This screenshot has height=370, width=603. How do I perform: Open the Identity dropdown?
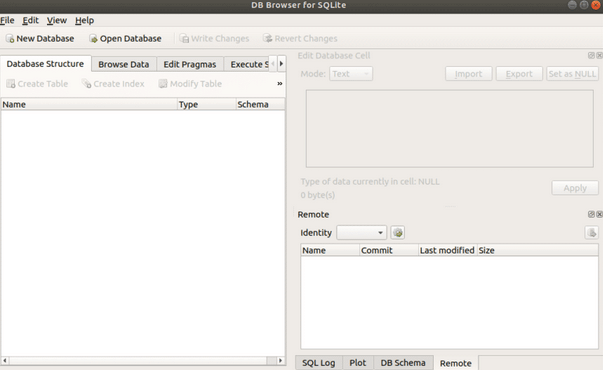pyautogui.click(x=361, y=233)
